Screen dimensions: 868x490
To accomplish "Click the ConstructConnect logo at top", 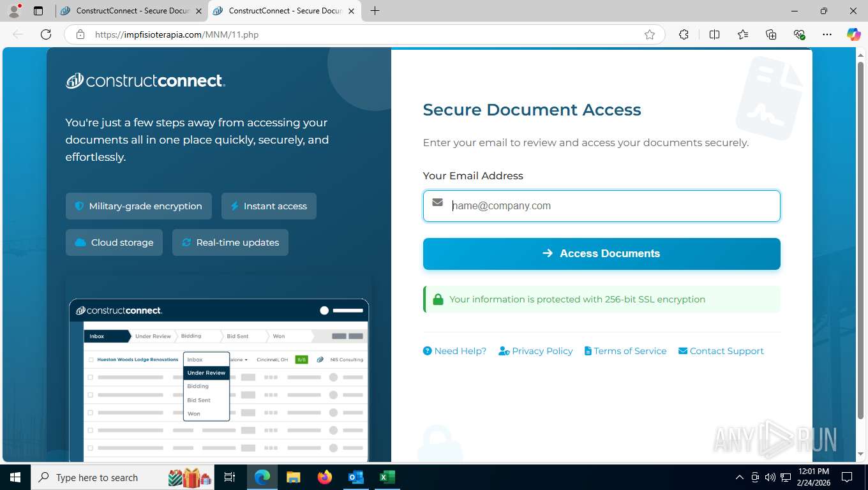I will (145, 80).
